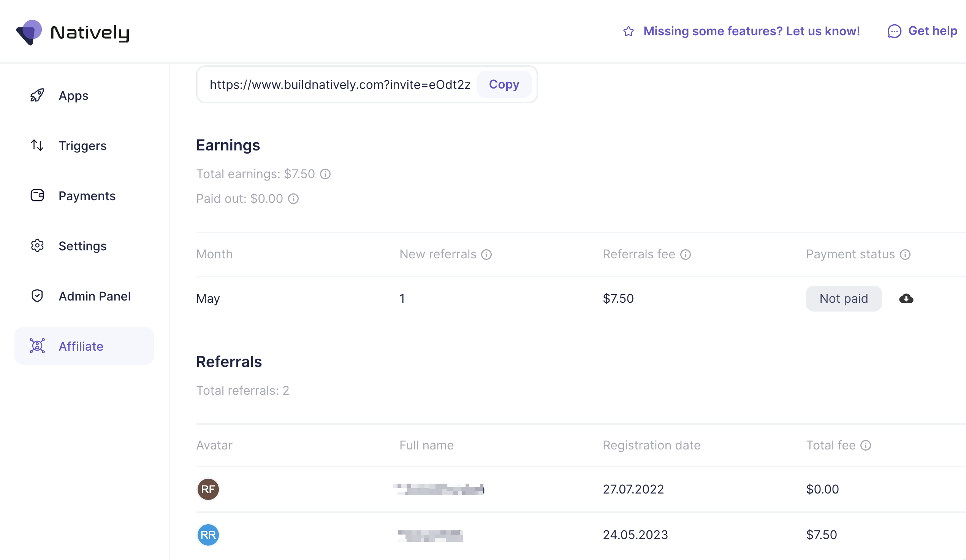Go to Triggers in the sidebar
Viewport: 966px width, 560px height.
click(x=82, y=146)
